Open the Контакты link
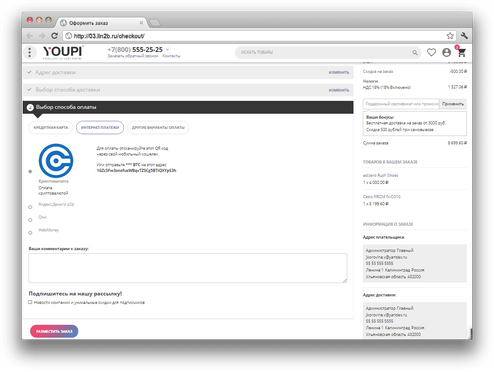The image size is (494, 372). pos(171,56)
